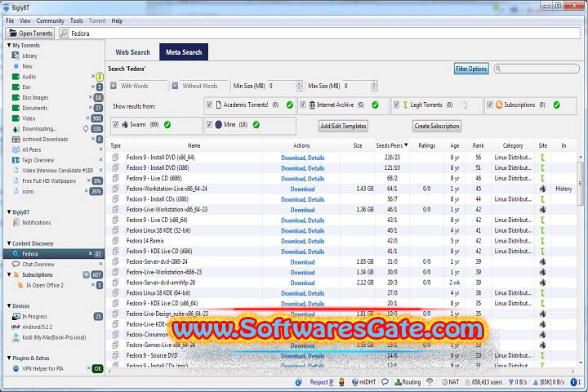Close the Fedora search sidebar entry
Screen dimensions: 588x392
coord(91,254)
